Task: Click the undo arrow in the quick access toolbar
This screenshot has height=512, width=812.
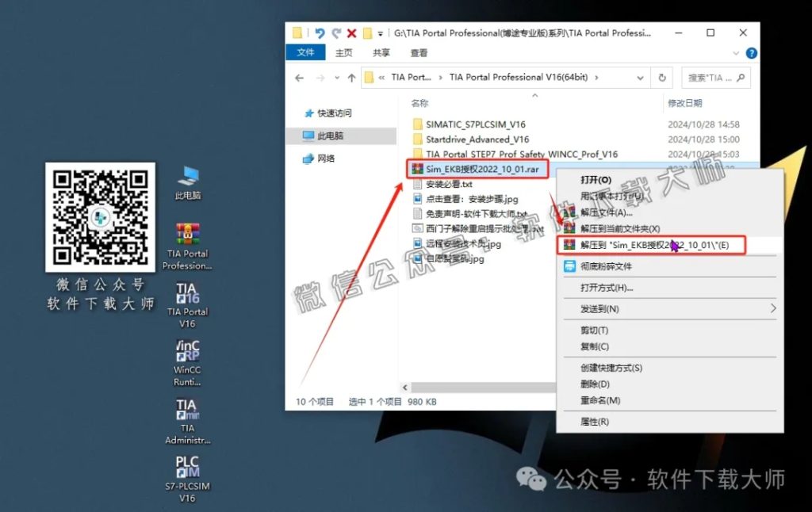Action: 320,32
